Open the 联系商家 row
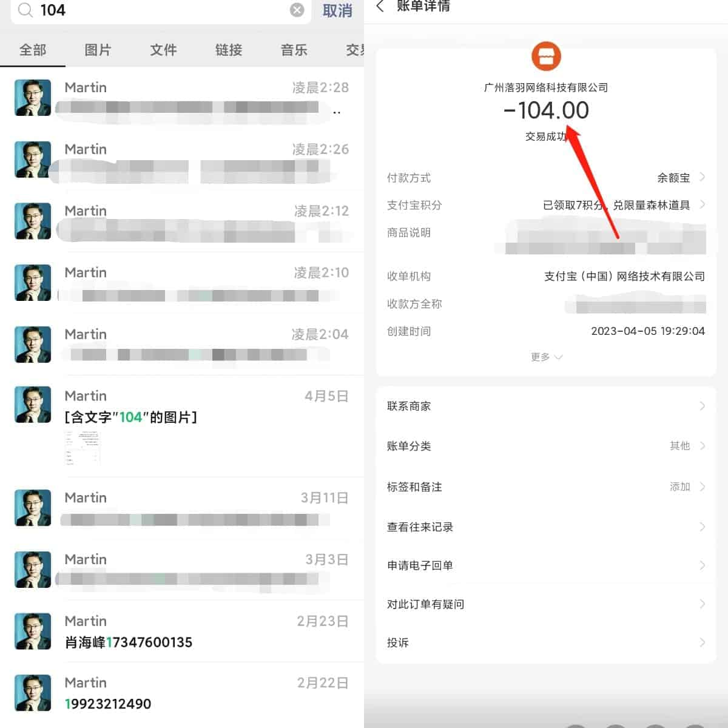Image resolution: width=728 pixels, height=728 pixels. pos(546,406)
